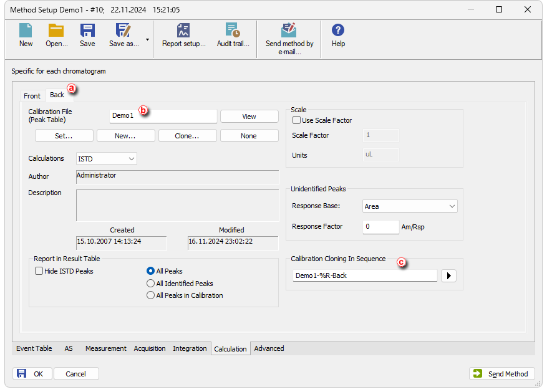Click the arrow button beside Calibration Cloning field
The width and height of the screenshot is (547, 392).
coord(448,275)
